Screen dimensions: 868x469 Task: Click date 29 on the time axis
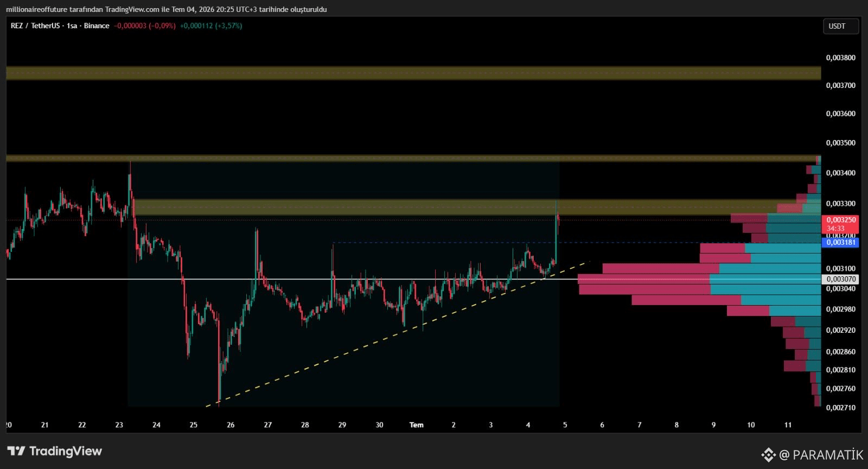[x=342, y=425]
